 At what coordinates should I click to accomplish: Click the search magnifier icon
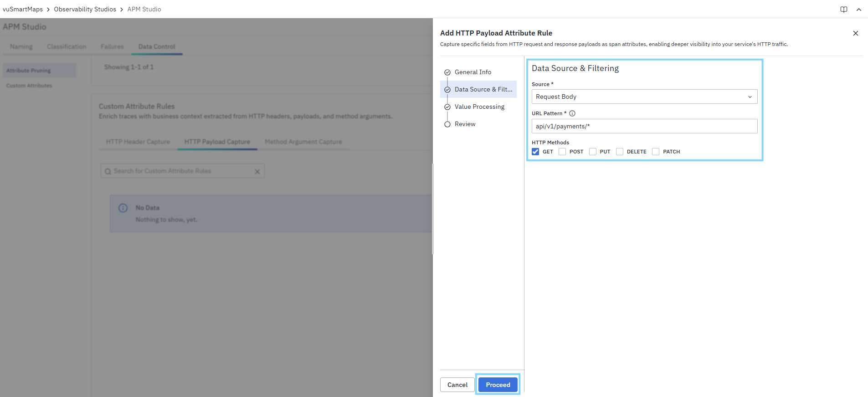108,171
